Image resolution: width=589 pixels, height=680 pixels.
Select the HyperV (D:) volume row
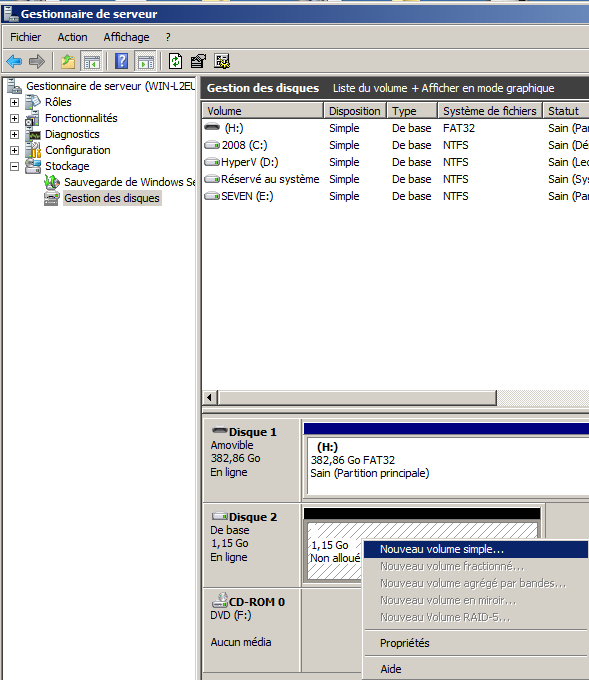point(395,162)
